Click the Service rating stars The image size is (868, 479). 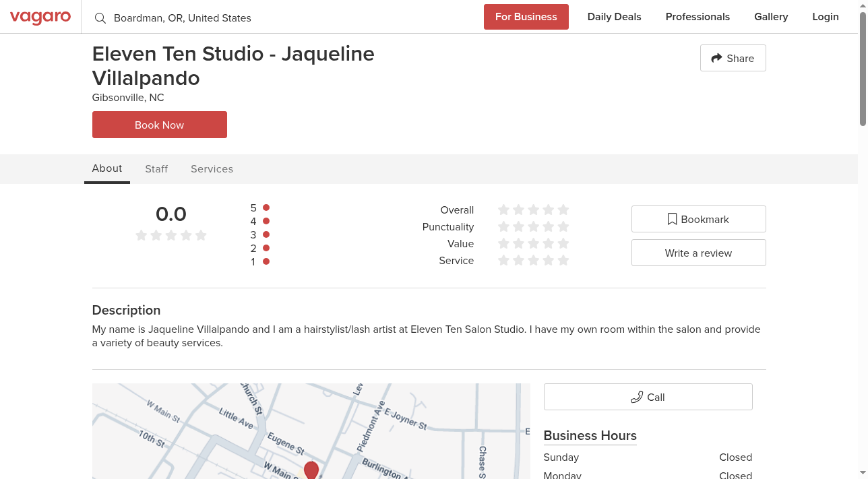coord(534,260)
